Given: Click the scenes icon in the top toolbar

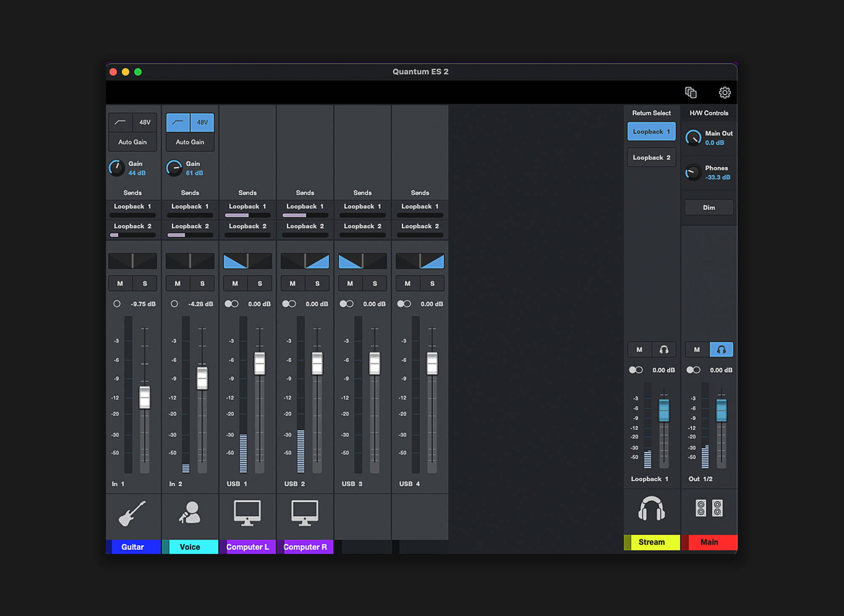Looking at the screenshot, I should point(691,92).
